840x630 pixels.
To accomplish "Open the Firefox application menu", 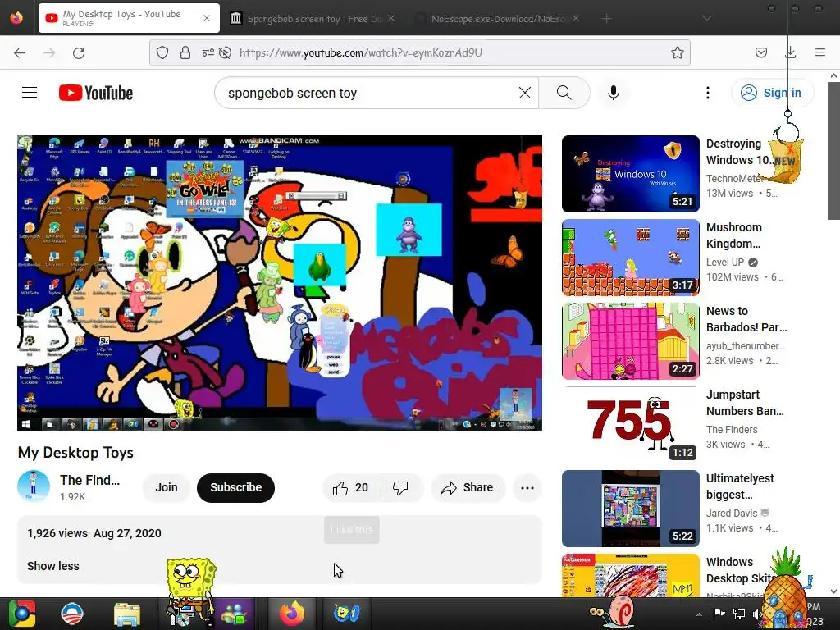I will [819, 52].
